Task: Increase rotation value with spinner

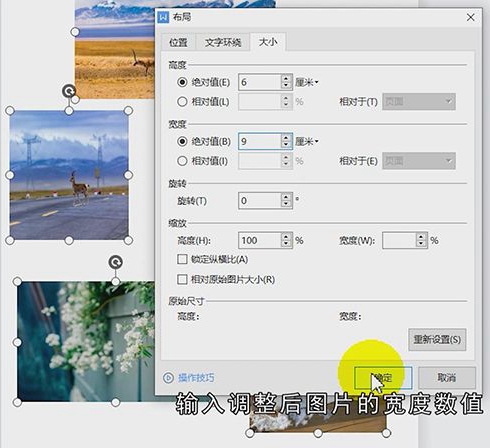Action: [x=286, y=197]
